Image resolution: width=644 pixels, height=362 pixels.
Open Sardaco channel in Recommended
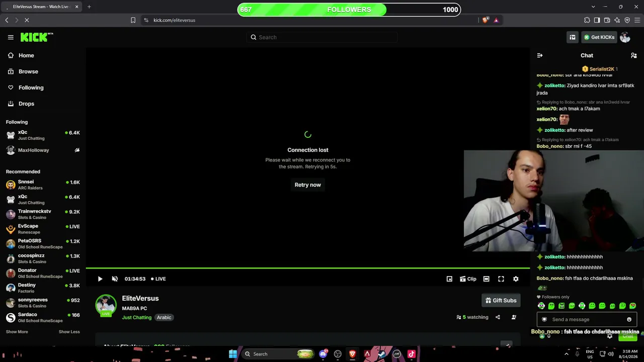(x=43, y=317)
